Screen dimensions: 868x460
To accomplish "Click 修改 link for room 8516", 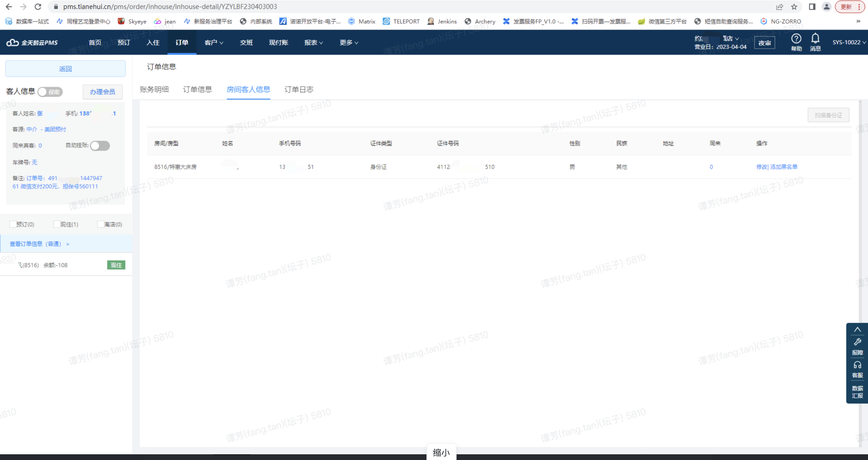I will click(761, 167).
